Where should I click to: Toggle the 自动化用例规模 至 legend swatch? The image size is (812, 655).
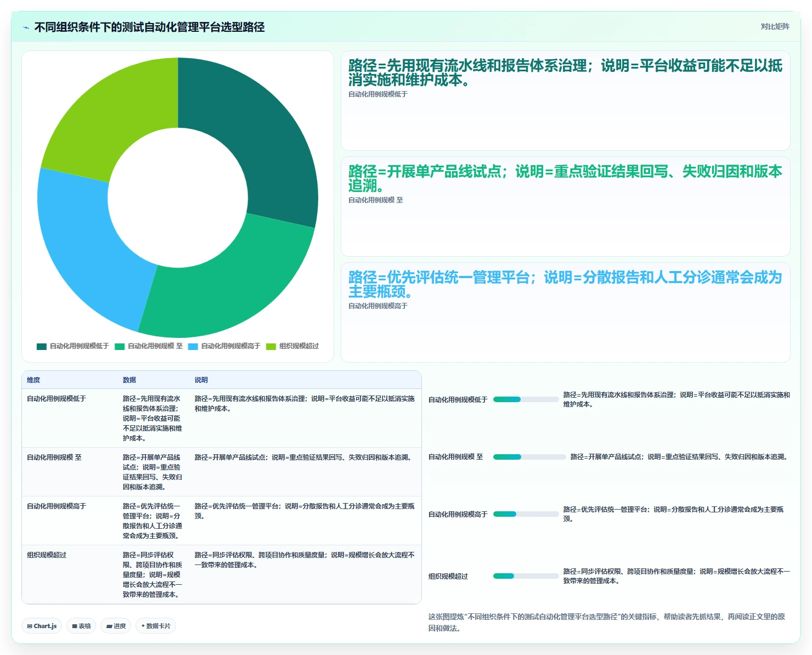click(x=120, y=346)
